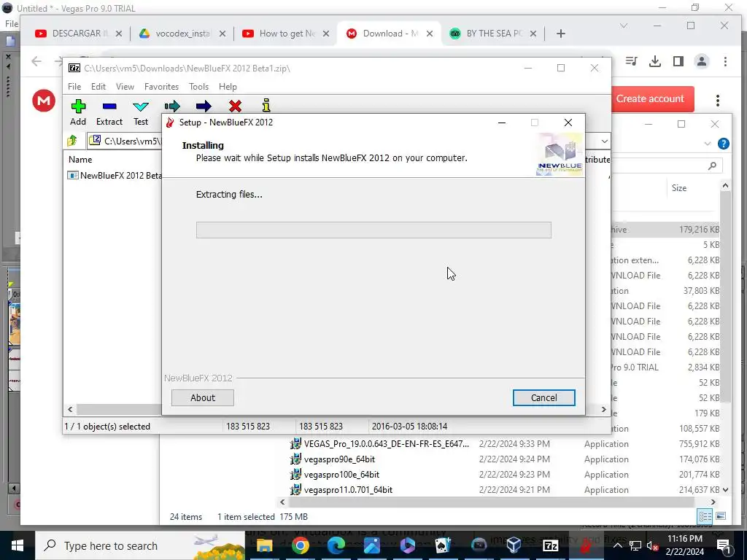This screenshot has width=747, height=560.
Task: Click the About button in Setup
Action: pyautogui.click(x=203, y=397)
